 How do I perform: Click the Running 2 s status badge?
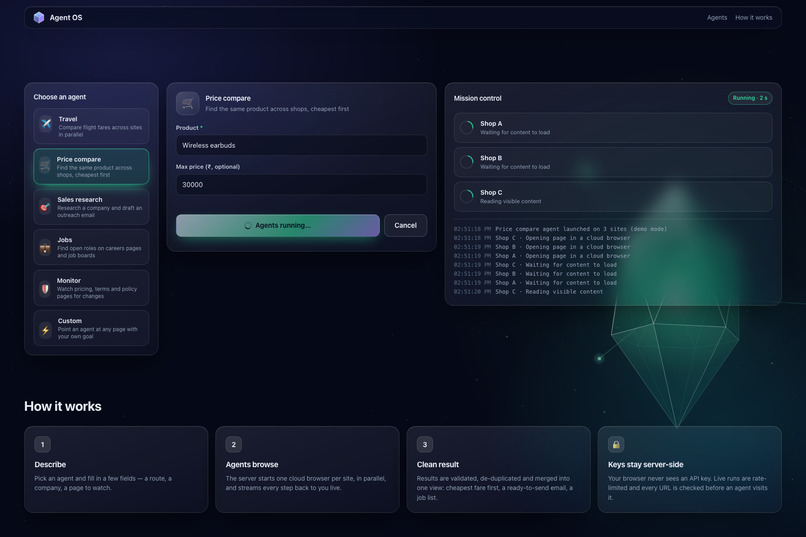click(750, 98)
